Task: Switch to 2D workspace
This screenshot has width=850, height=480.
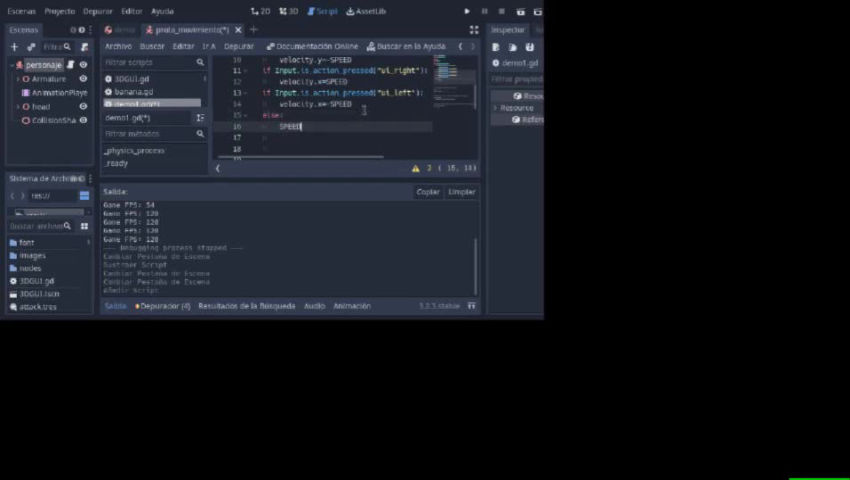Action: [x=261, y=11]
